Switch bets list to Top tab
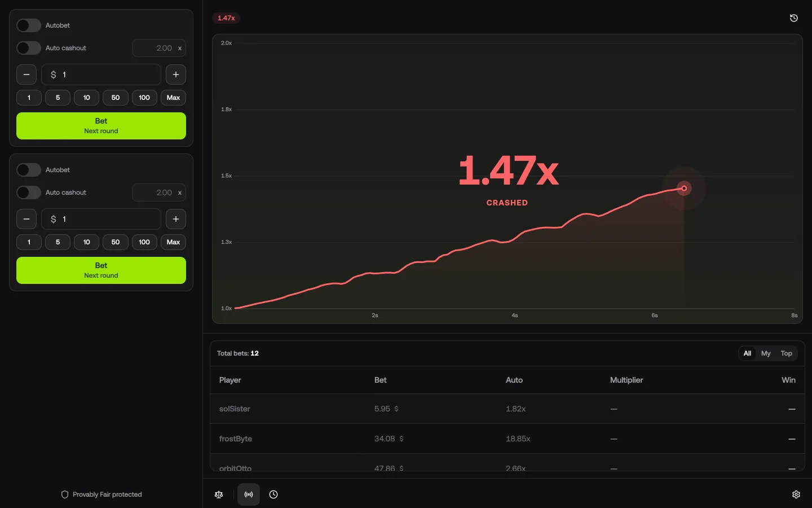This screenshot has height=508, width=812. coord(786,353)
